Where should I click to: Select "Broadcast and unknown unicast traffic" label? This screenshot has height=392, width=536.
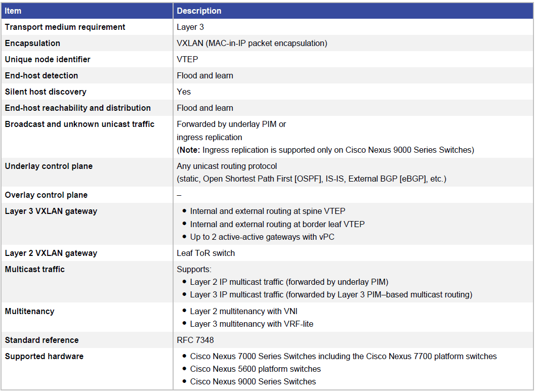pyautogui.click(x=79, y=124)
